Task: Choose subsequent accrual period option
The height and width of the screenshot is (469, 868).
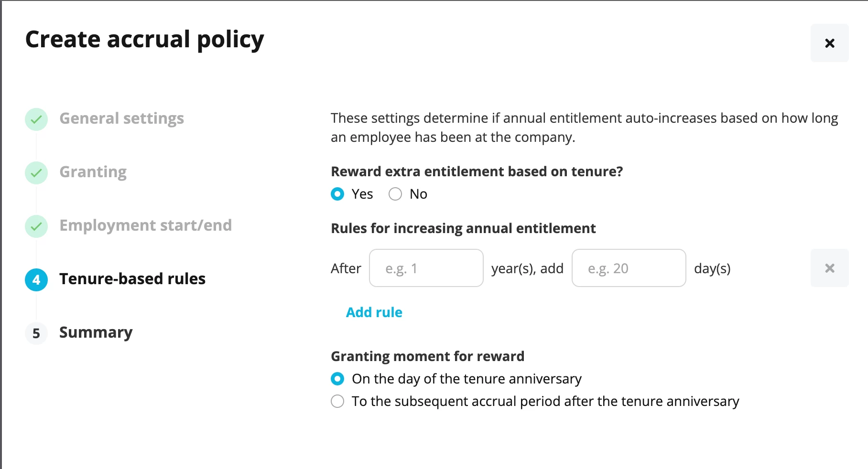Action: (x=337, y=401)
